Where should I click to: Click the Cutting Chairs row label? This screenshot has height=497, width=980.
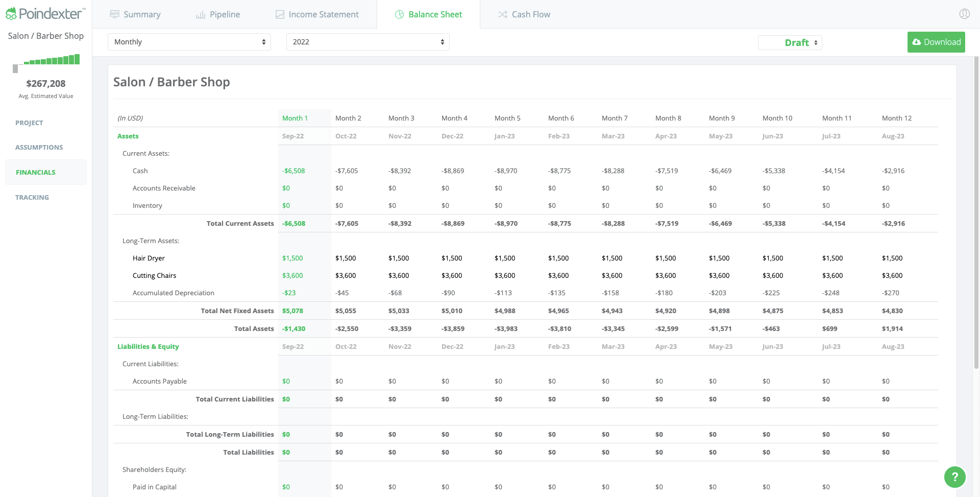(x=154, y=275)
